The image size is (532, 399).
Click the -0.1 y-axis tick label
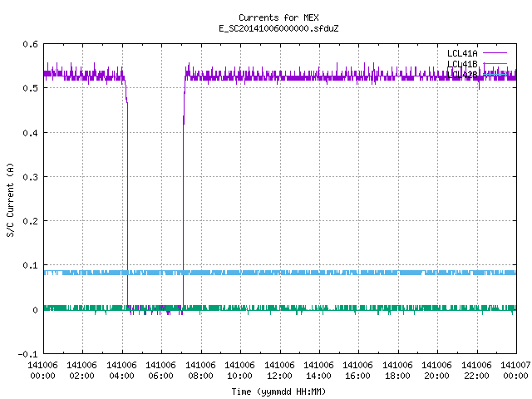click(x=28, y=354)
